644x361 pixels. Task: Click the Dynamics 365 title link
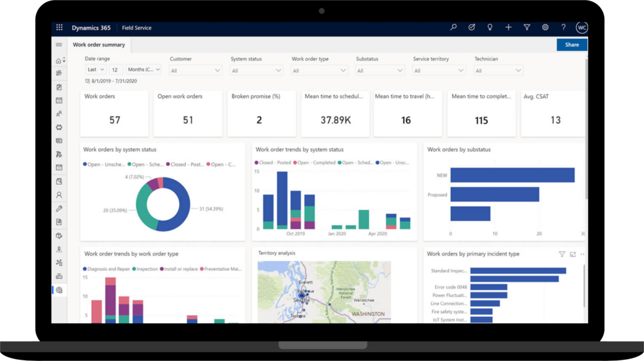91,28
